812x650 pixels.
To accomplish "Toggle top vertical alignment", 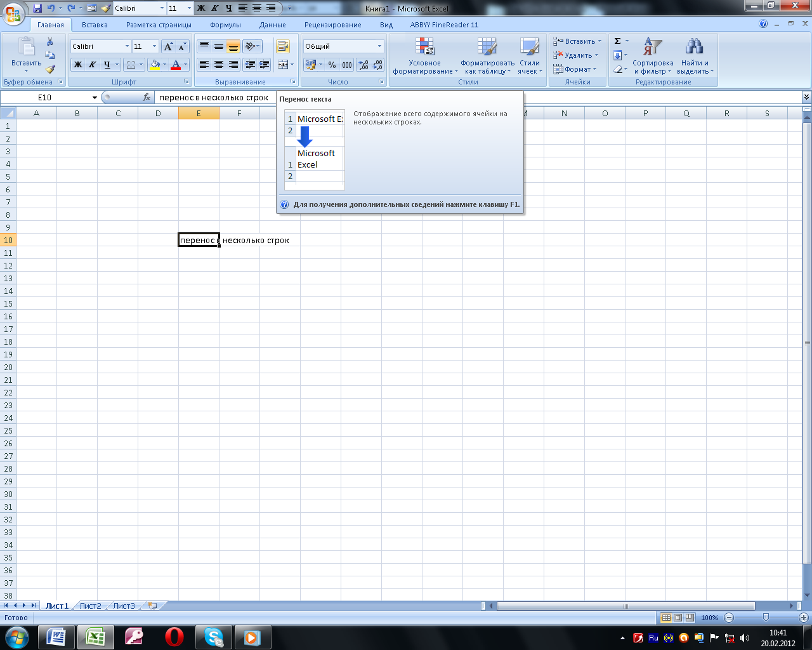I will pyautogui.click(x=204, y=46).
